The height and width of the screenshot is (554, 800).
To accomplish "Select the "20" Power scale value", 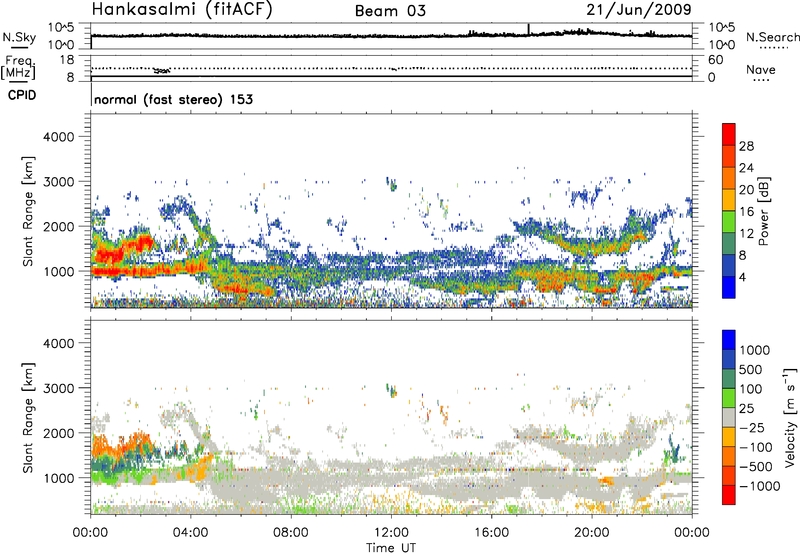I will click(746, 190).
